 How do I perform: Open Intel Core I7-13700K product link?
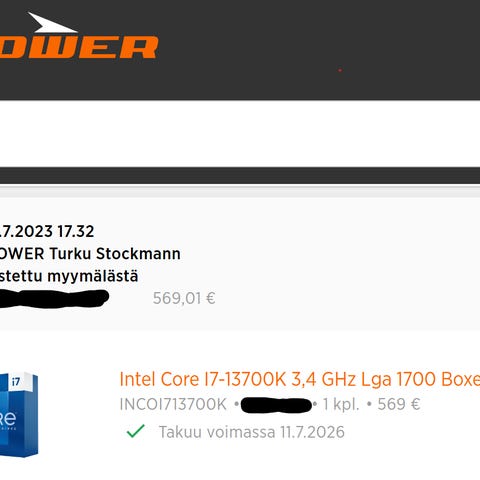[x=300, y=379]
